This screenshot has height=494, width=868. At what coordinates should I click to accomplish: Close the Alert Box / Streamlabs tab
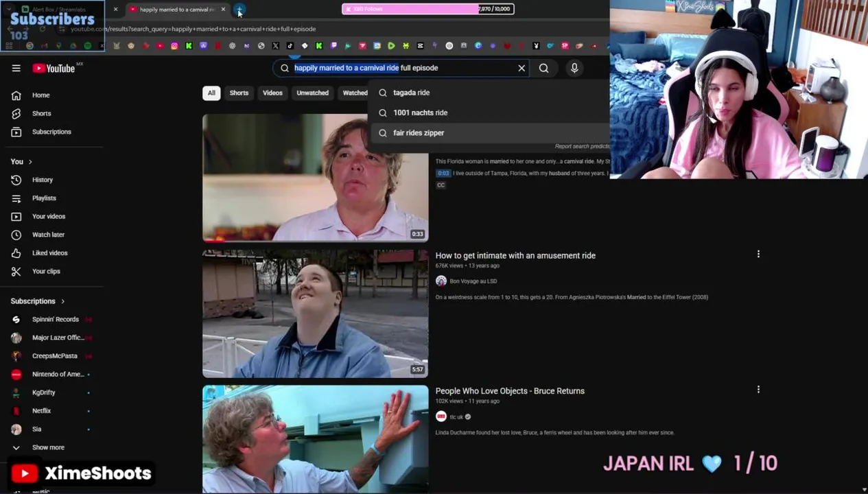(x=115, y=10)
